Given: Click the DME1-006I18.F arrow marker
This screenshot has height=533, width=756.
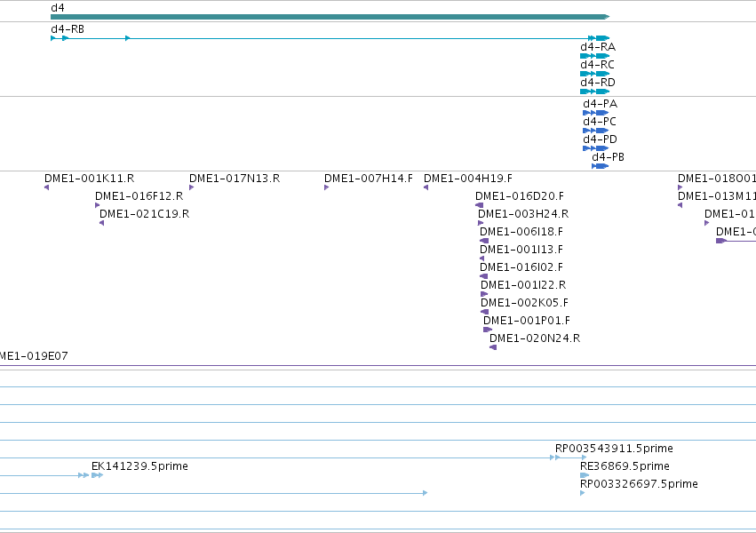Looking at the screenshot, I should [x=484, y=241].
